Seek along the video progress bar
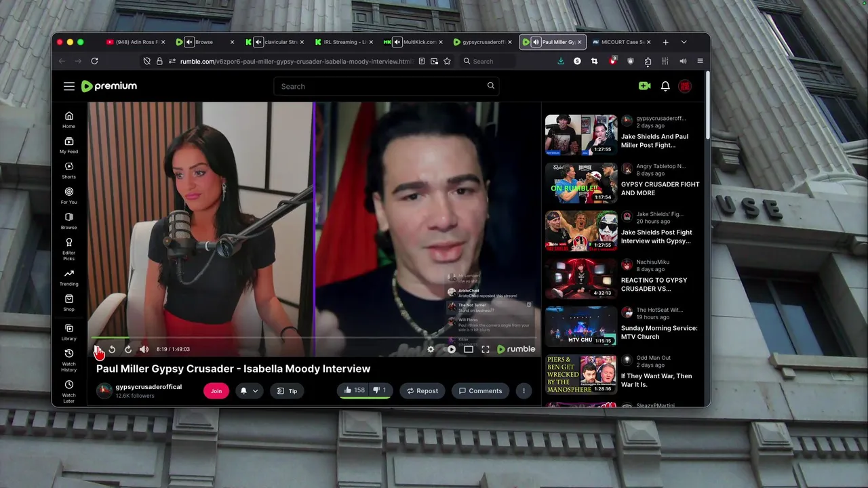Screen dimensions: 868x488 315,338
